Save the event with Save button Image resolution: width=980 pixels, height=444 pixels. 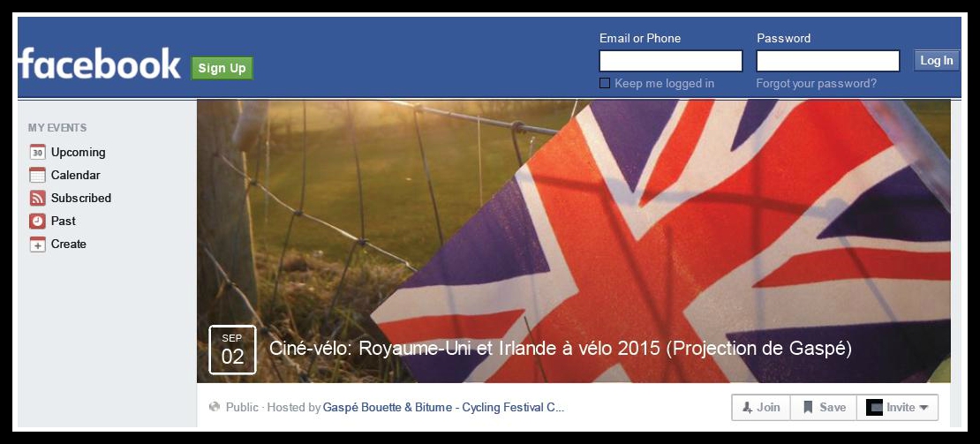coord(824,408)
